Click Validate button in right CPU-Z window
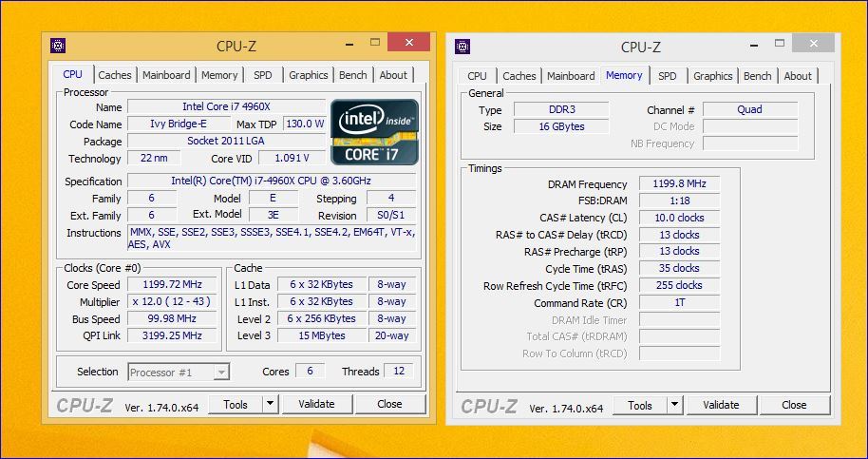 click(722, 406)
